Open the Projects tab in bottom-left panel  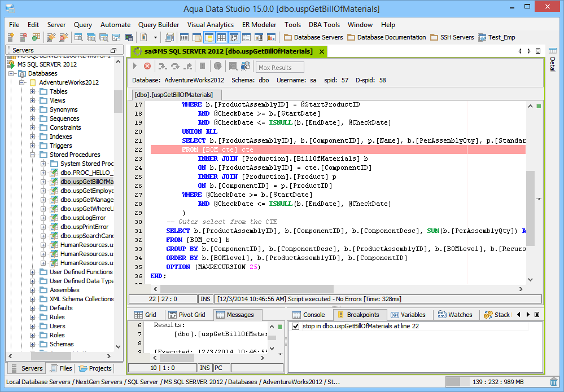(95, 368)
